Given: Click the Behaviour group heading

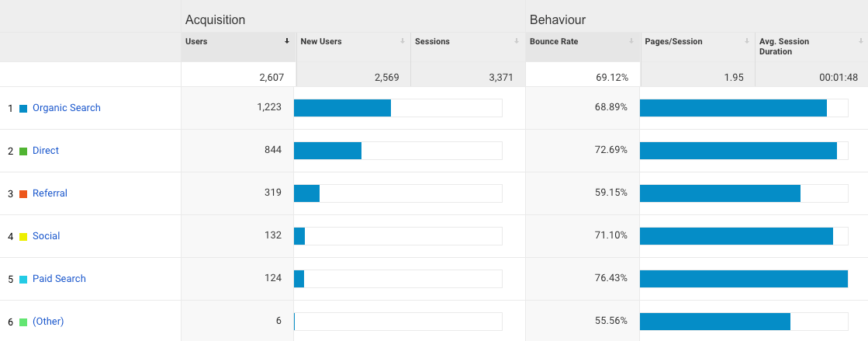Looking at the screenshot, I should [558, 20].
